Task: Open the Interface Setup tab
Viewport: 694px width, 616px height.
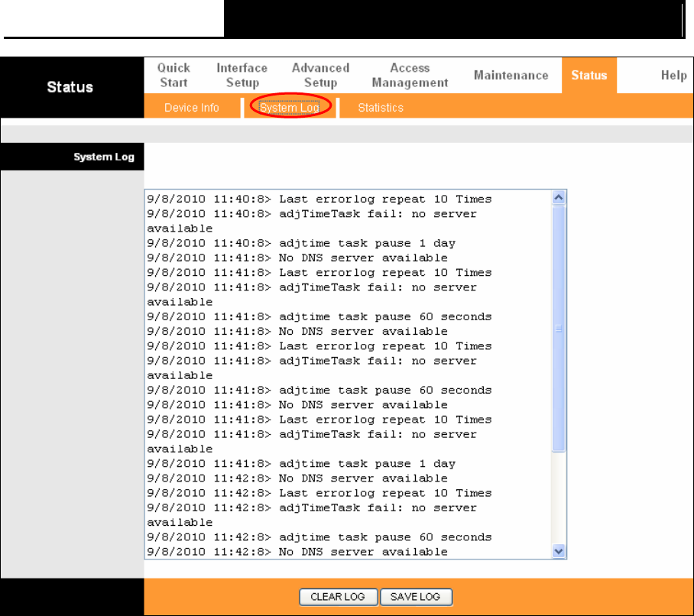Action: pyautogui.click(x=242, y=75)
